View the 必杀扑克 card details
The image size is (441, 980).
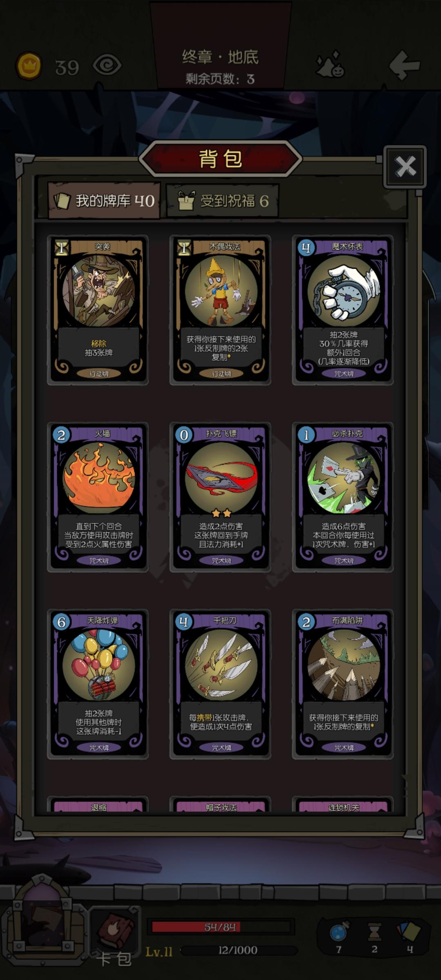[x=343, y=497]
